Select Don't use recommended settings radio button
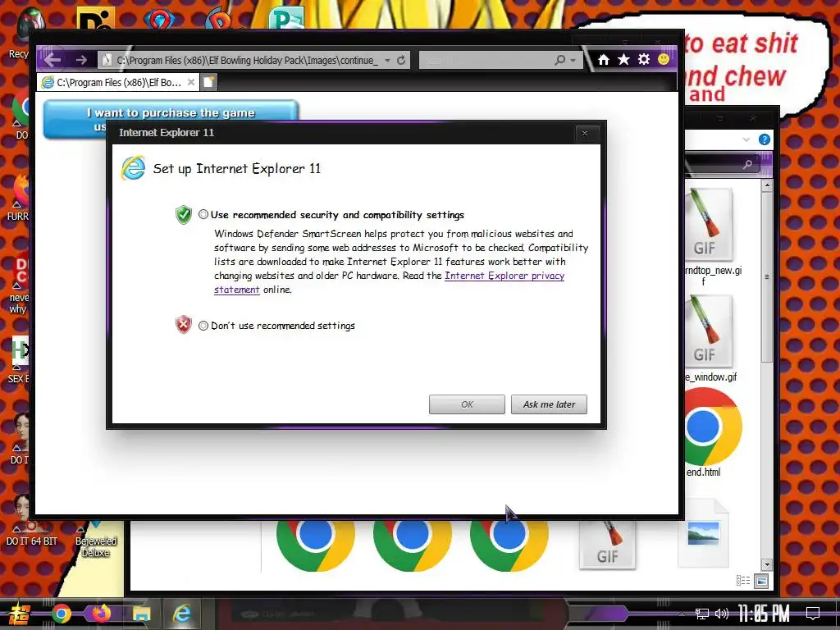 coord(203,326)
